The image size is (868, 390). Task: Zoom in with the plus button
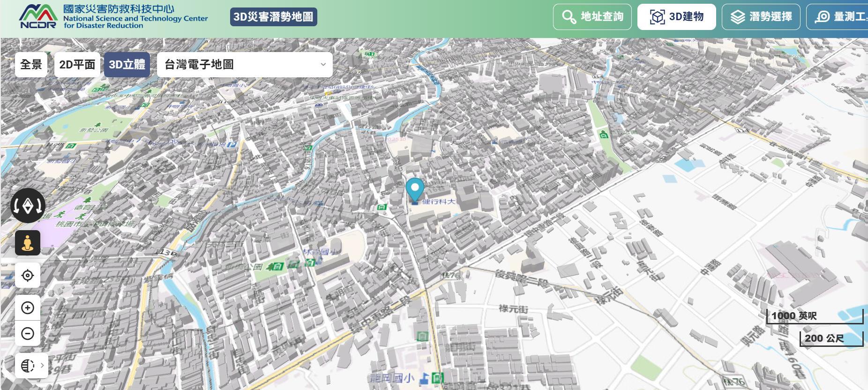click(x=28, y=307)
